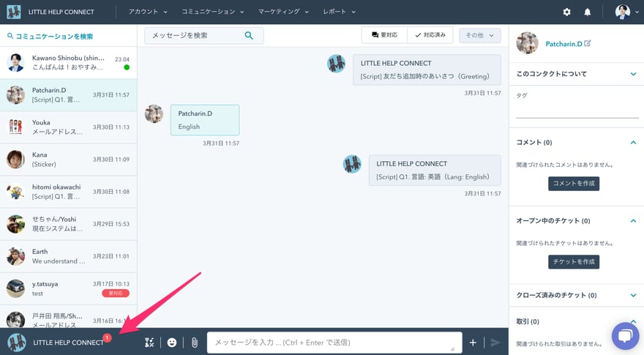Open the その他 dropdown

(x=479, y=35)
